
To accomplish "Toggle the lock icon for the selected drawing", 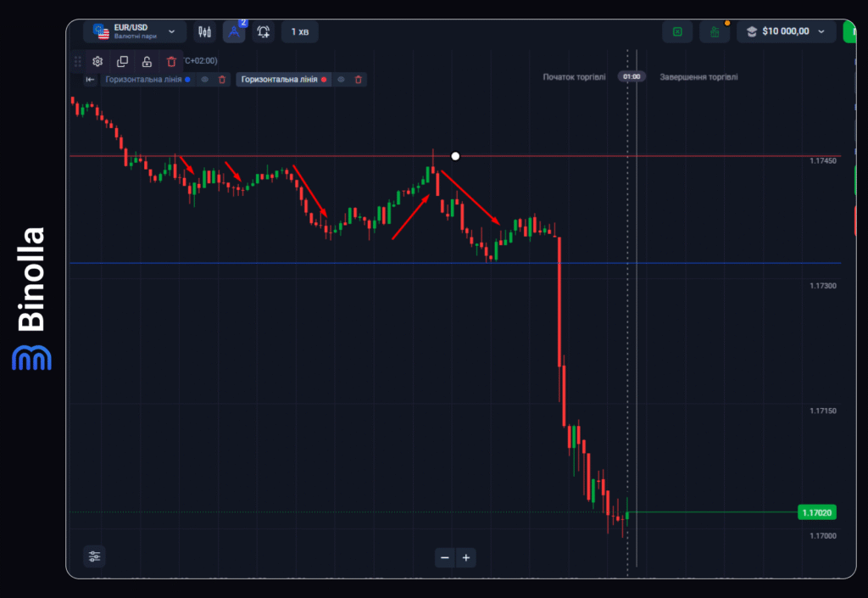I will tap(147, 61).
